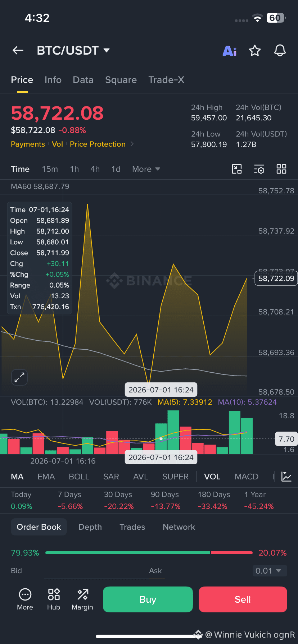
Task: Select the 1d chart interval
Action: [x=116, y=169]
